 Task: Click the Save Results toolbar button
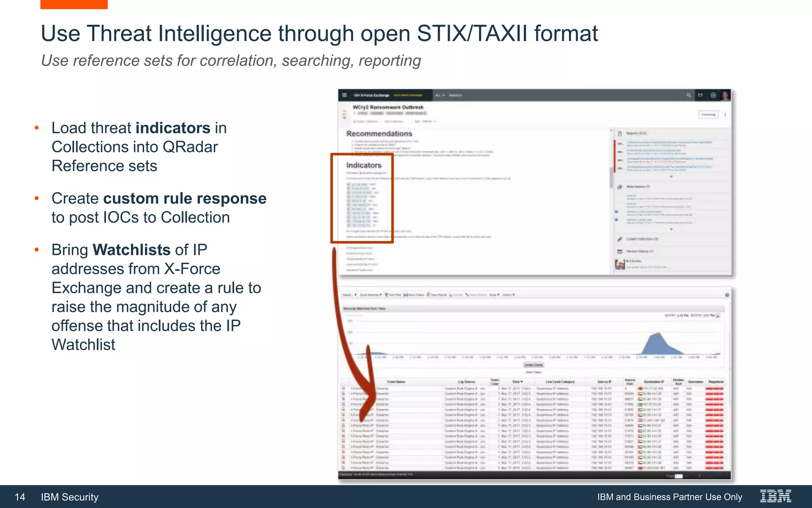tap(437, 295)
